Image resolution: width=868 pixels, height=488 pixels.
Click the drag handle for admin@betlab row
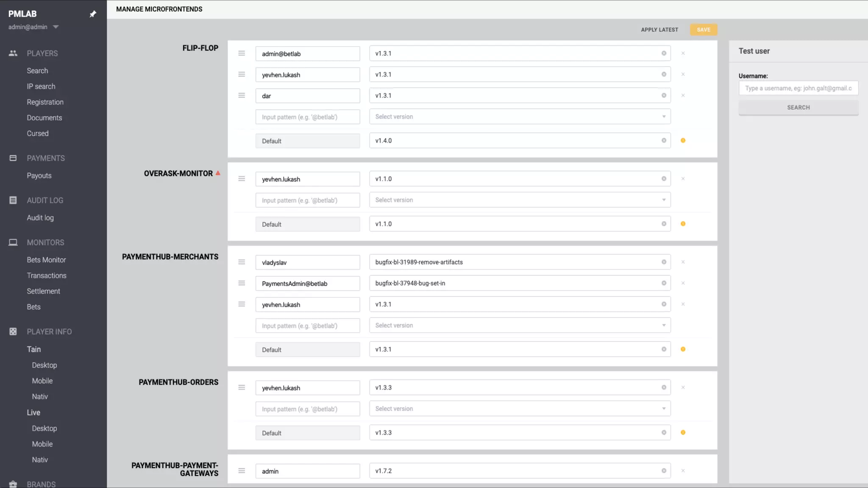(x=242, y=53)
